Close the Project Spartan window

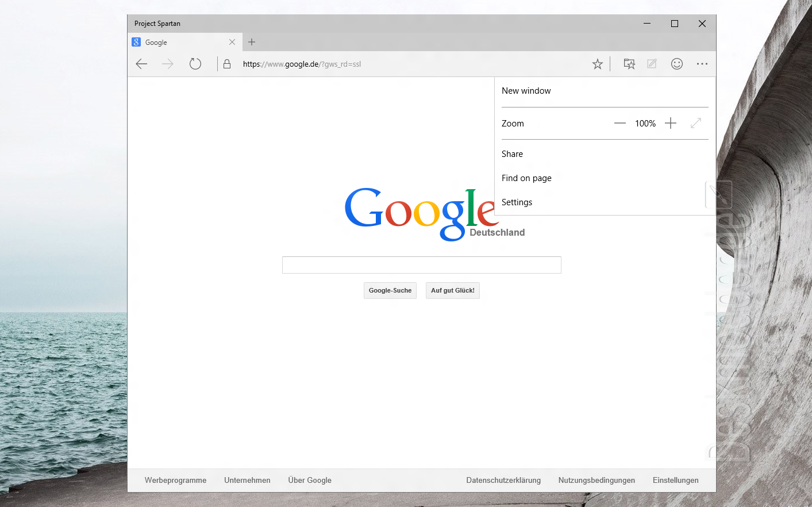tap(702, 24)
